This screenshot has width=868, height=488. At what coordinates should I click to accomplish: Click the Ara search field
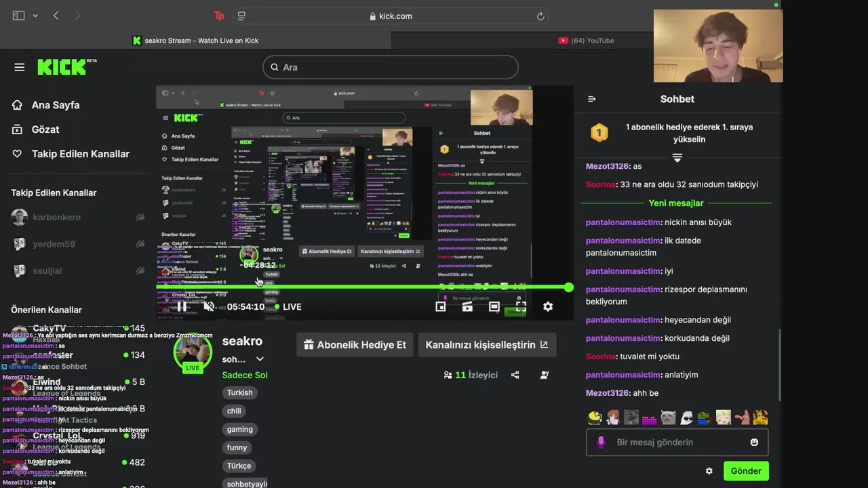click(x=391, y=67)
